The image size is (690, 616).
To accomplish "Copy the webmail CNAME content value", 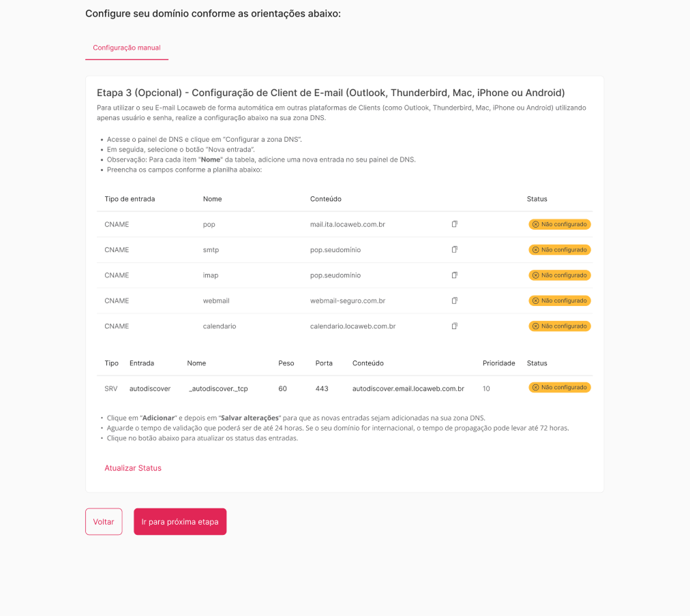I will [x=455, y=301].
